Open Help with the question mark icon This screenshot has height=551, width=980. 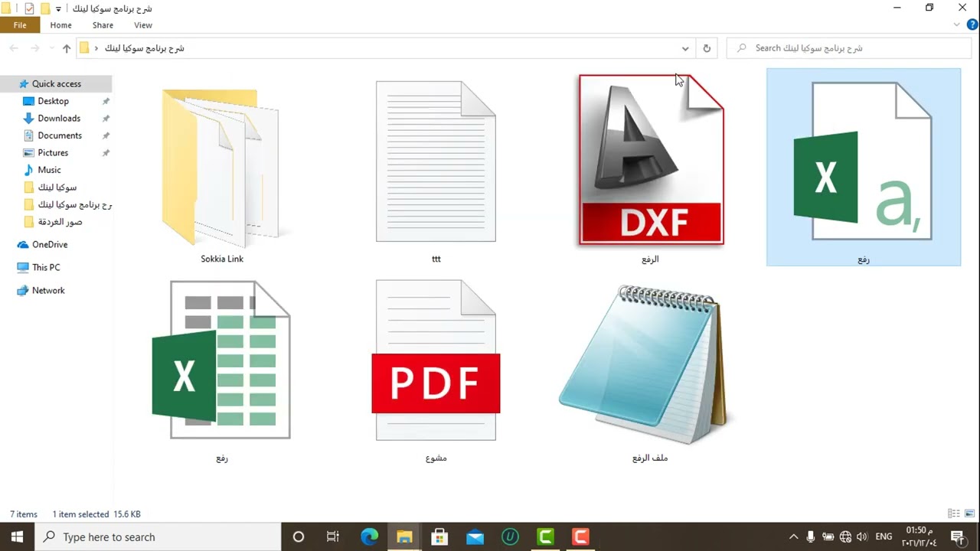pos(972,25)
